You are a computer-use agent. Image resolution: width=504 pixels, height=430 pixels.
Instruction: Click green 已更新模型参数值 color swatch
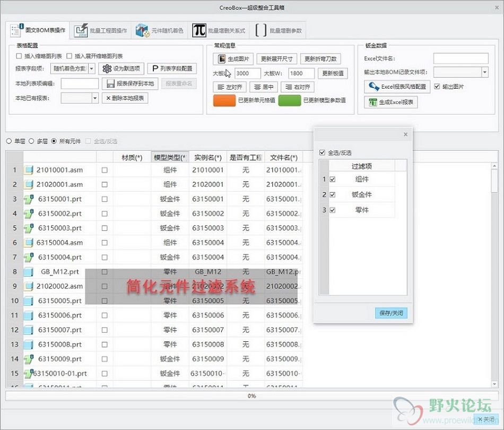(x=290, y=100)
